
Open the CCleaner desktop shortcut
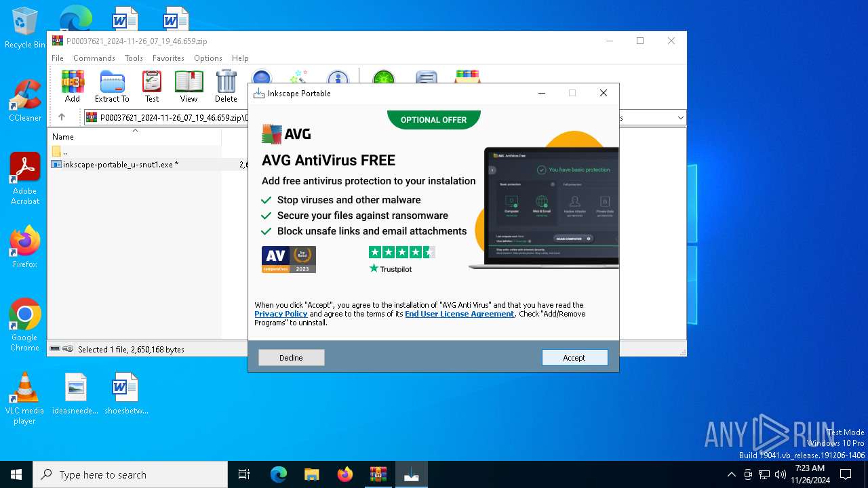25,101
